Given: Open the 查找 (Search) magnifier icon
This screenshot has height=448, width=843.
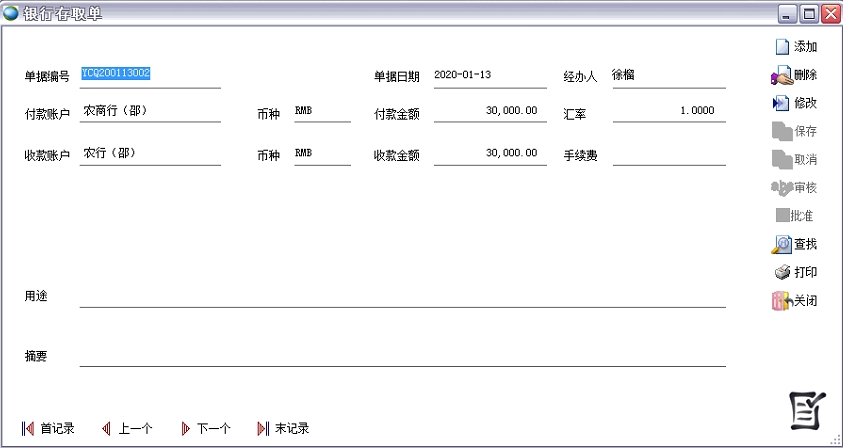Looking at the screenshot, I should (x=782, y=244).
